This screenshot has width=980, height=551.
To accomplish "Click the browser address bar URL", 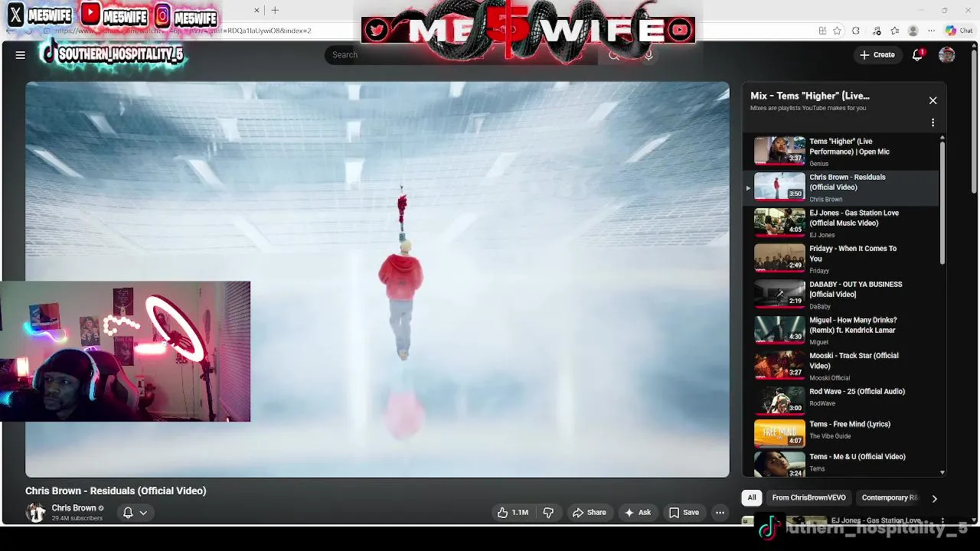I will [183, 31].
